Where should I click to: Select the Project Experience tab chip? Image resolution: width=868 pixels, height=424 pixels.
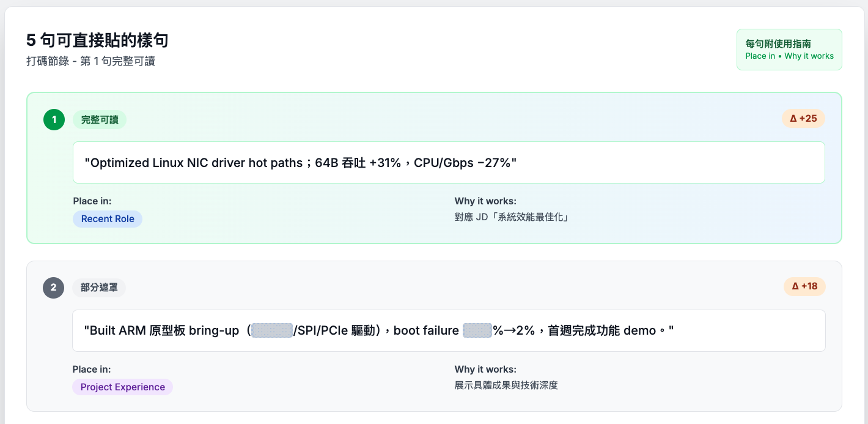pyautogui.click(x=122, y=387)
